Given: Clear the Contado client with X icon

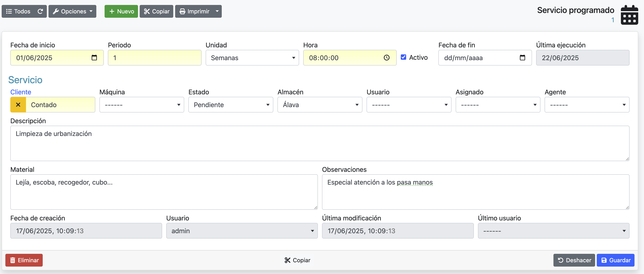Looking at the screenshot, I should pos(18,105).
